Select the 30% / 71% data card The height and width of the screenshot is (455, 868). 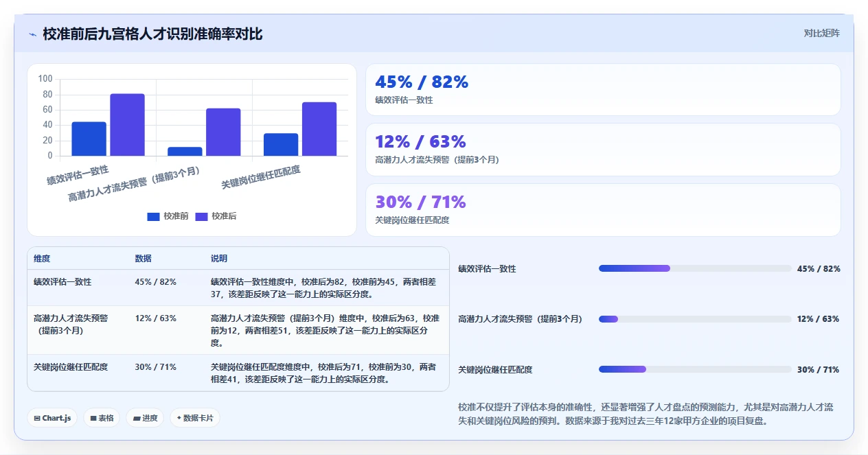(x=603, y=210)
